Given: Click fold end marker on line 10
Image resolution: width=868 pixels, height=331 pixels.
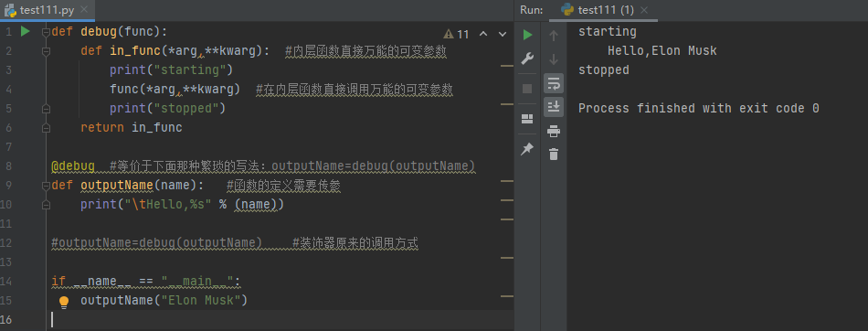Looking at the screenshot, I should (47, 205).
